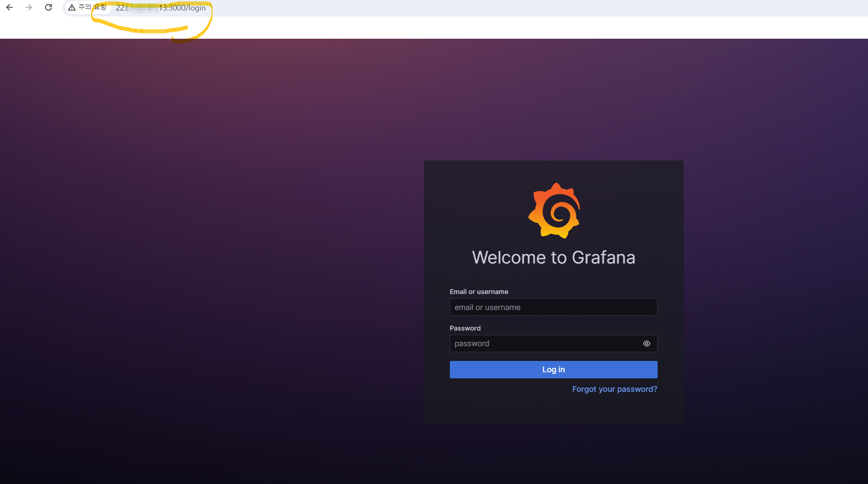Click dark background below the login panel
Image resolution: width=868 pixels, height=484 pixels.
pos(553,454)
